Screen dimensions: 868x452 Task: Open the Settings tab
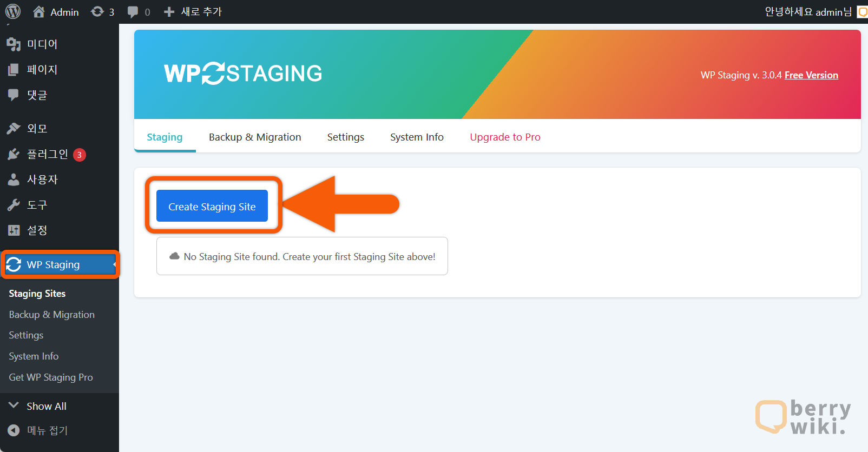(x=346, y=137)
